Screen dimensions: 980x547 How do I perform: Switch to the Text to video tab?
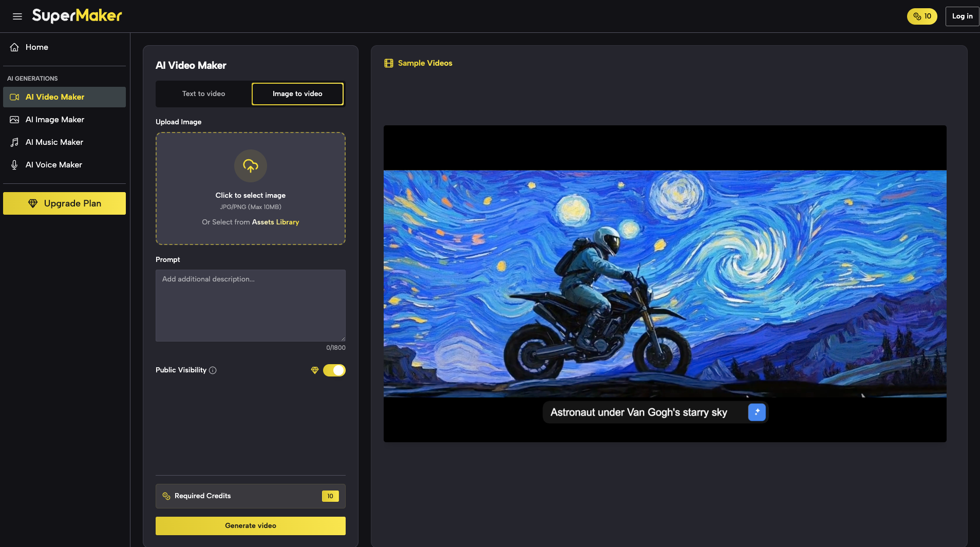(203, 94)
